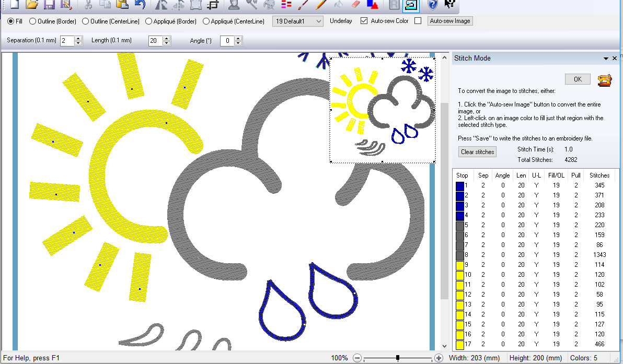The image size is (623, 364).
Task: Paste from clipboard with the Paste icon
Action: [x=122, y=4]
